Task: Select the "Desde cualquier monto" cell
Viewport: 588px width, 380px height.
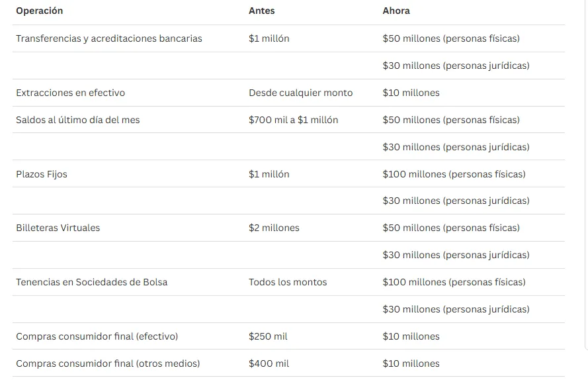Action: pos(300,93)
